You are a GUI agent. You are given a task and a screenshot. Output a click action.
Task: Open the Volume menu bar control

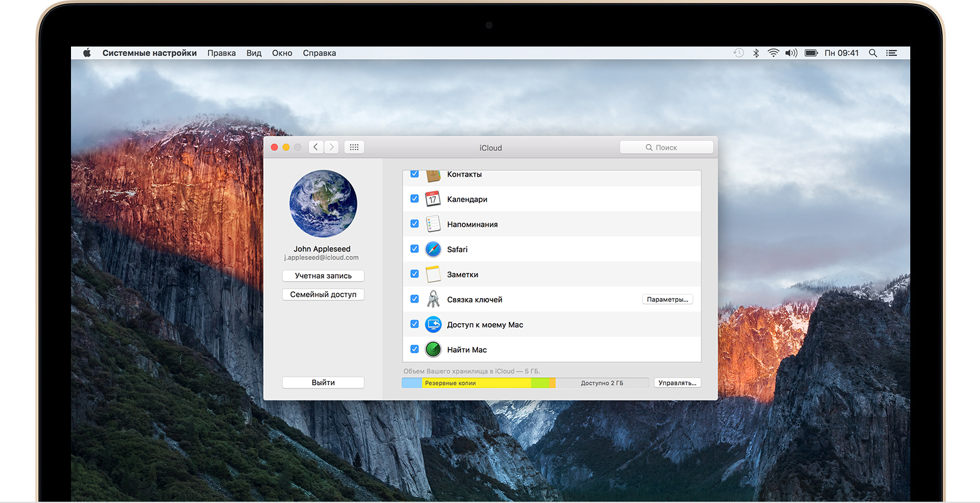pos(792,53)
